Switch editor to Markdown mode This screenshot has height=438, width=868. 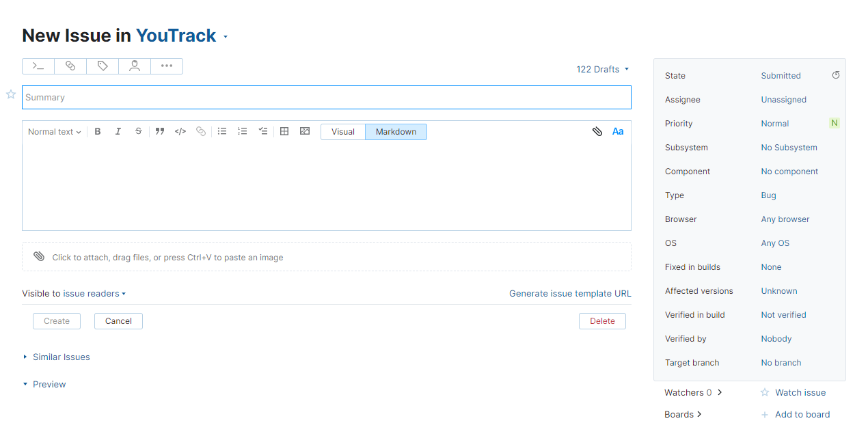tap(396, 132)
